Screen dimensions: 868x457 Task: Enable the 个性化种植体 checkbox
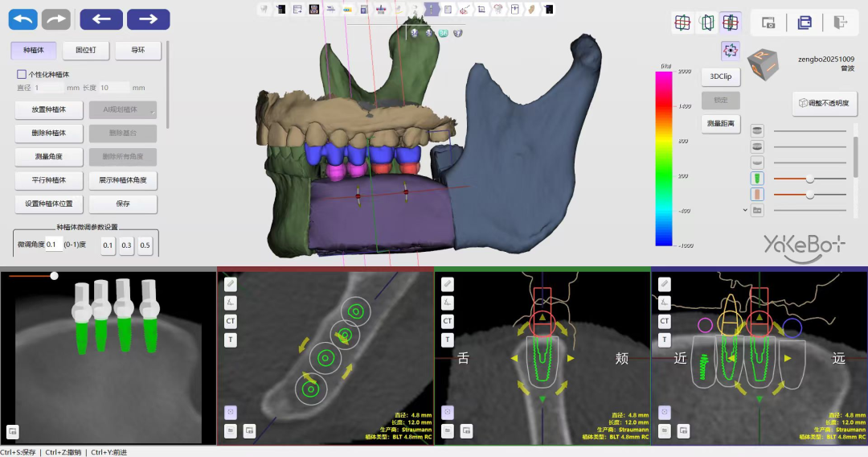click(22, 74)
